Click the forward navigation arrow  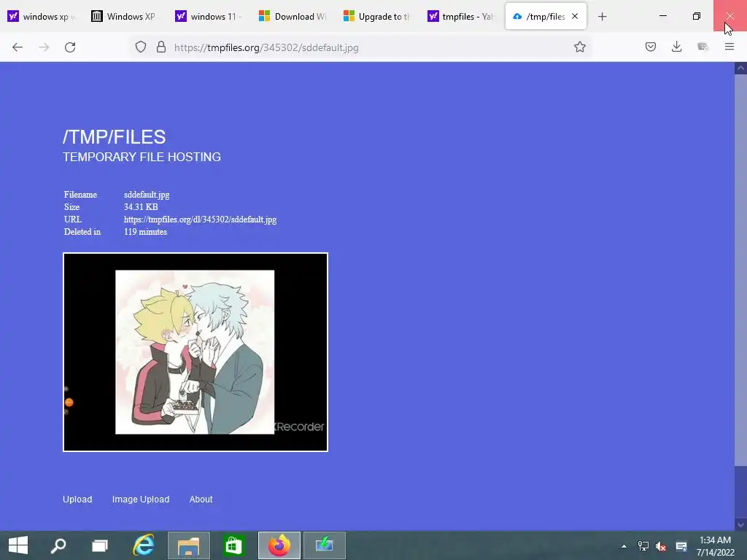pos(44,47)
